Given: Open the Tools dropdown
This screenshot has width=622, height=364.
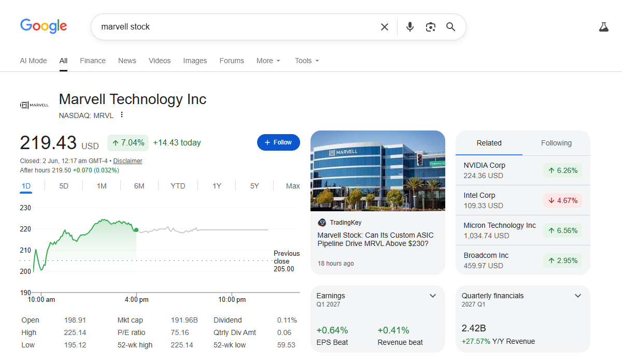Looking at the screenshot, I should click(x=307, y=61).
